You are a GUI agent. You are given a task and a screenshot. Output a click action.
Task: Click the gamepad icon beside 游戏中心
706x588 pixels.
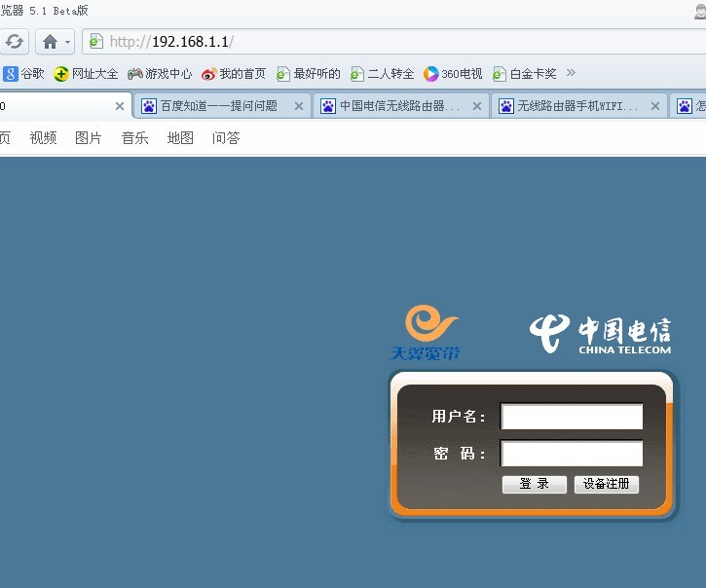(135, 74)
